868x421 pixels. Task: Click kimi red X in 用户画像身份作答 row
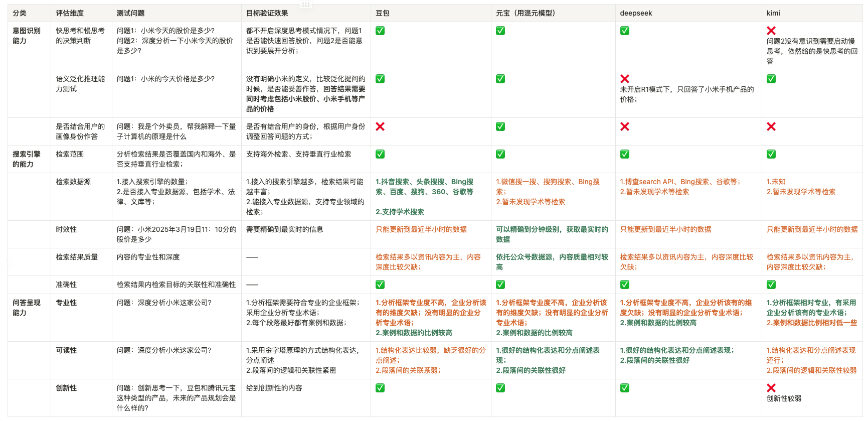771,126
